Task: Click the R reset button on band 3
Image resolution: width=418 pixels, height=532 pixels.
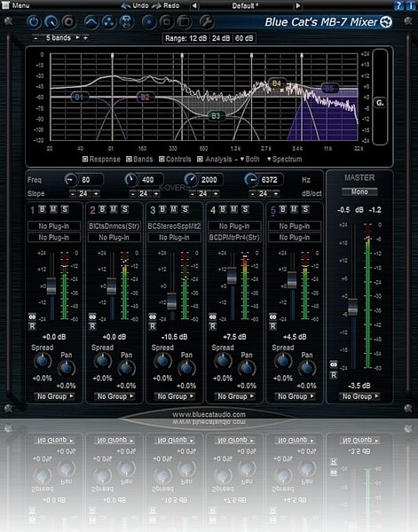Action: [x=153, y=326]
